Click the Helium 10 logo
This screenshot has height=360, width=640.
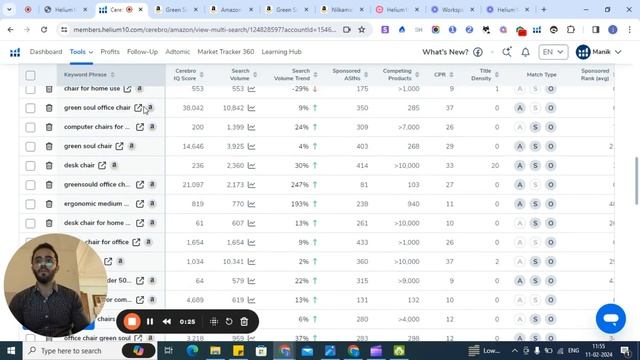pyautogui.click(x=15, y=52)
